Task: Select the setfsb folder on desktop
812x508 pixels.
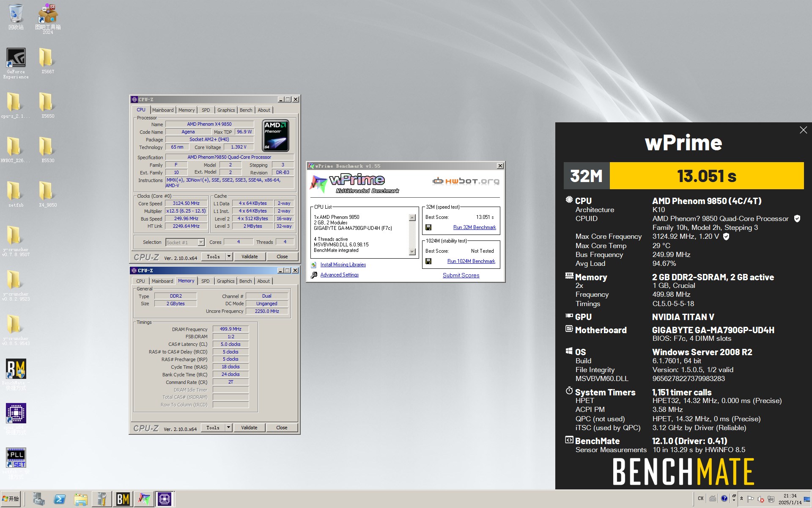Action: click(x=16, y=194)
